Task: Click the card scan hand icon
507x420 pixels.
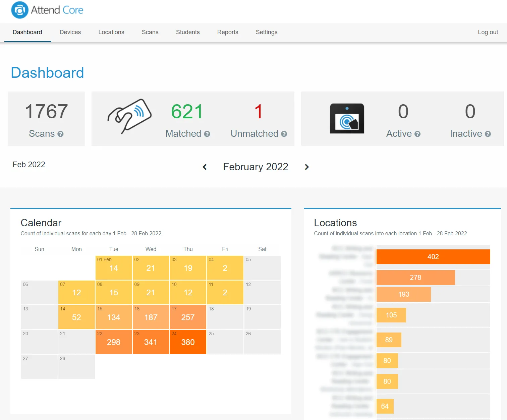Action: [129, 117]
